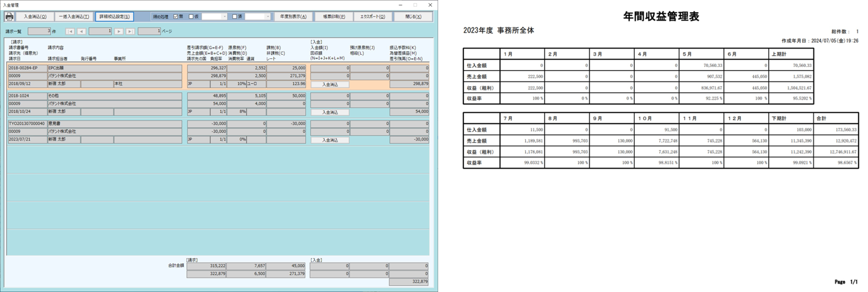868x292 pixels.
Task: Go to the previous page arrow
Action: click(82, 31)
